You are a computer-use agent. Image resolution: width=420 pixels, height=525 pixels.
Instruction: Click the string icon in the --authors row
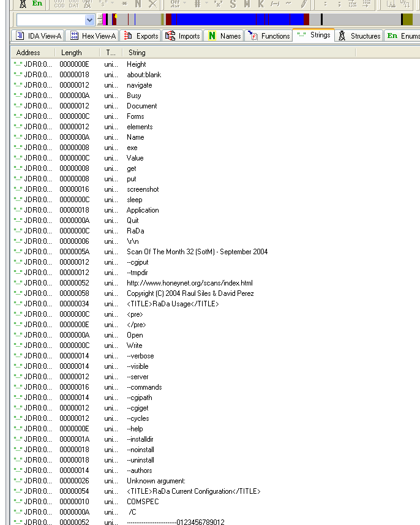[x=18, y=470]
